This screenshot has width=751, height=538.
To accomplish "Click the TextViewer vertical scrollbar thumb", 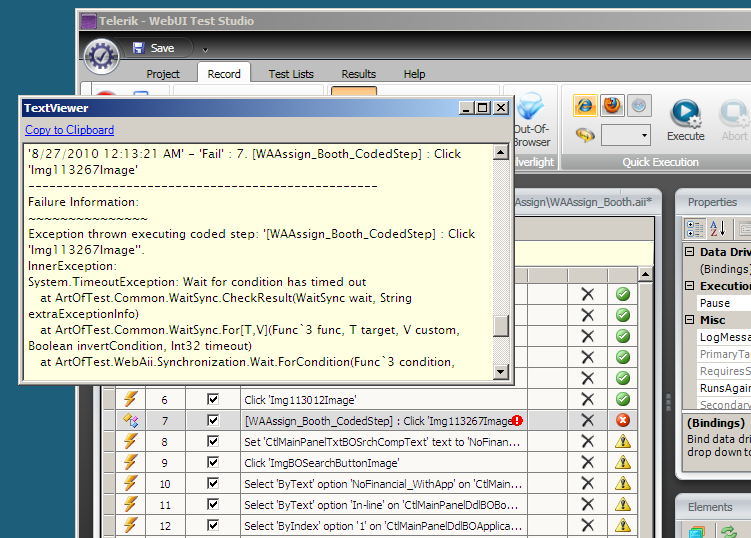I will click(x=501, y=326).
